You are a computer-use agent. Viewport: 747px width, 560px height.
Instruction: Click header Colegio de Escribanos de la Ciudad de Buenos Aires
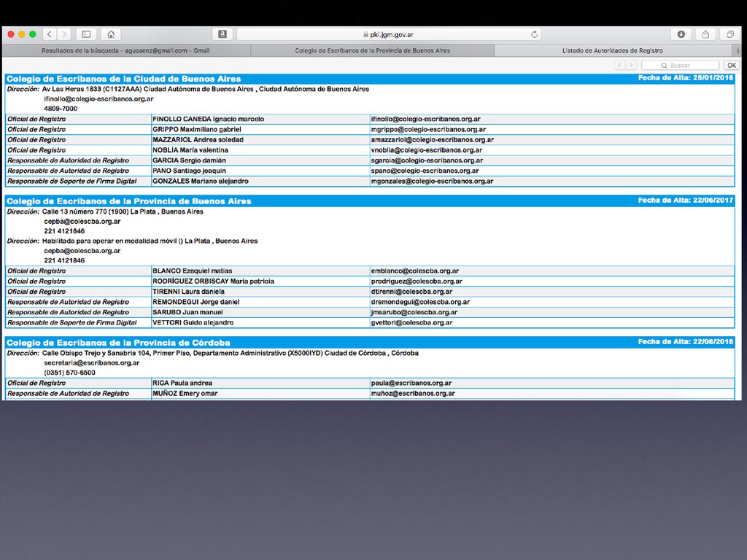[124, 79]
